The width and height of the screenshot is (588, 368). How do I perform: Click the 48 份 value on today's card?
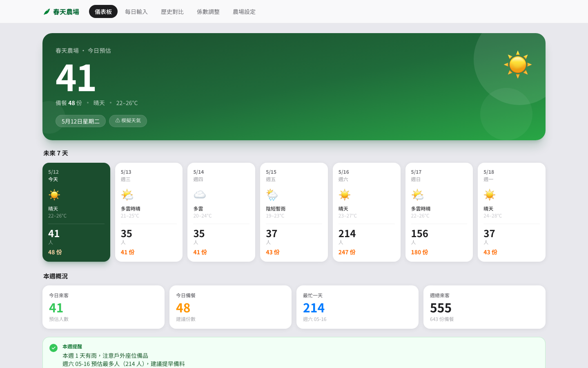tap(55, 252)
